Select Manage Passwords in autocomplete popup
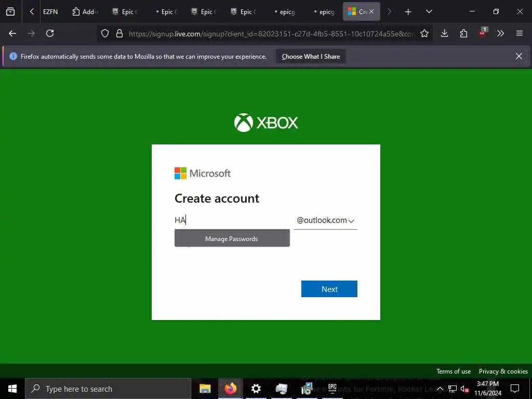Screen dimensions: 532x399 pyautogui.click(x=232, y=239)
